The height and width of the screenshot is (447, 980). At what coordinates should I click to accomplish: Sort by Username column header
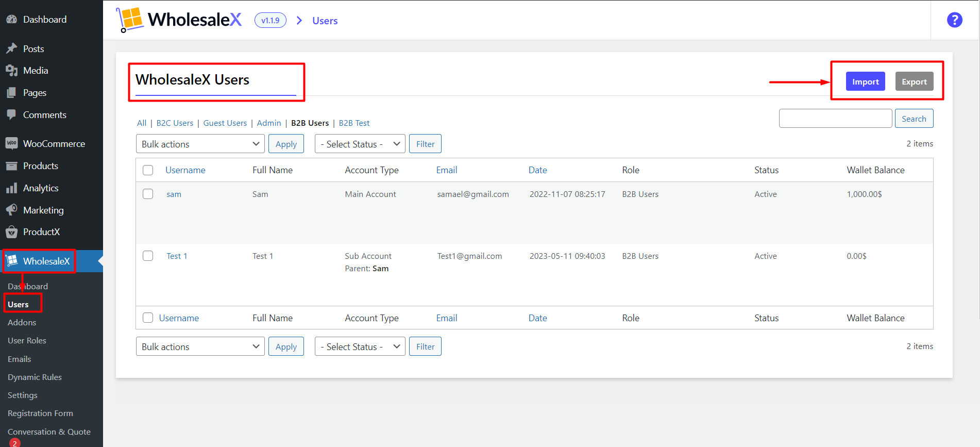point(185,170)
